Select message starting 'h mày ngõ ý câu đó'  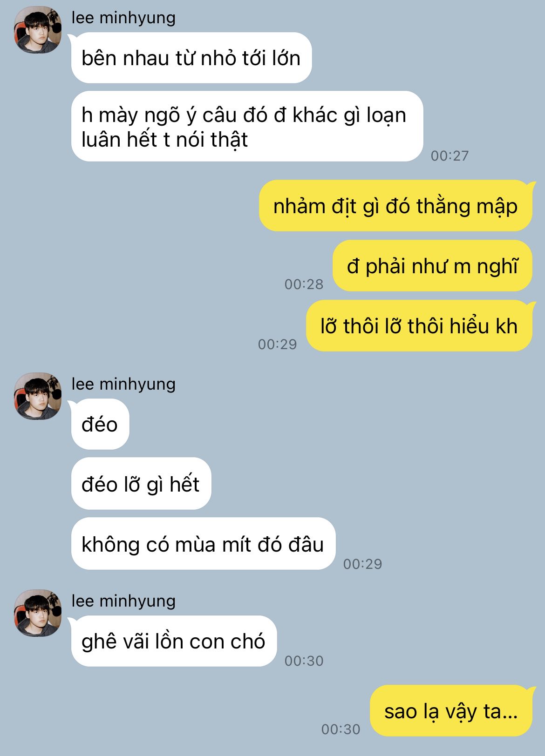pos(247,127)
